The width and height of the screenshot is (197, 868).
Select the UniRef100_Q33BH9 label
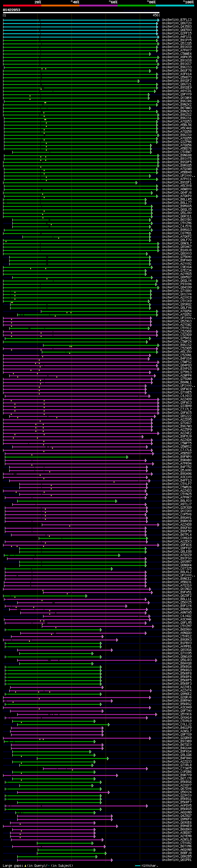[177, 406]
